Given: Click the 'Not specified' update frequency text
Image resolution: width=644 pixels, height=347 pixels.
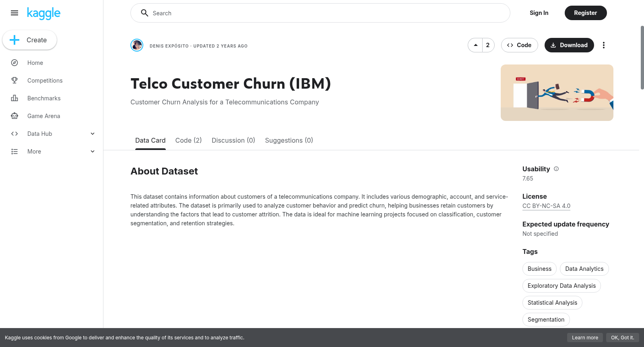Looking at the screenshot, I should pos(540,234).
